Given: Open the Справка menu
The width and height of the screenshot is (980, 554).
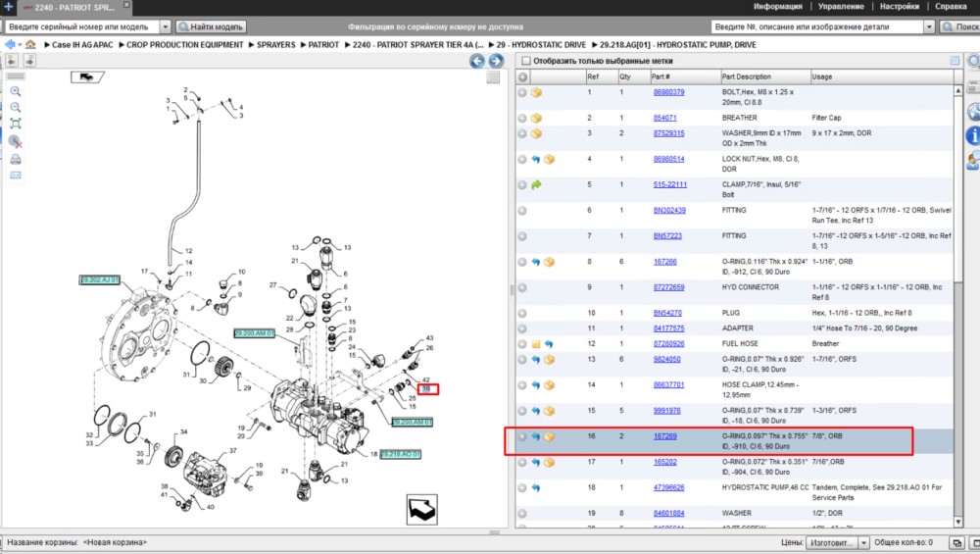Looking at the screenshot, I should (951, 6).
